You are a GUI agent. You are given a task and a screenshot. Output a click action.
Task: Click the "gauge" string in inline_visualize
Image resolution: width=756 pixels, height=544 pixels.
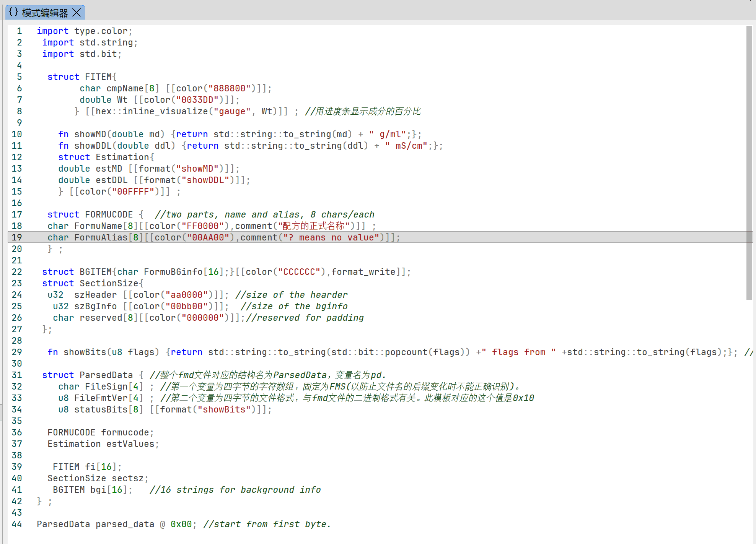[x=232, y=111]
